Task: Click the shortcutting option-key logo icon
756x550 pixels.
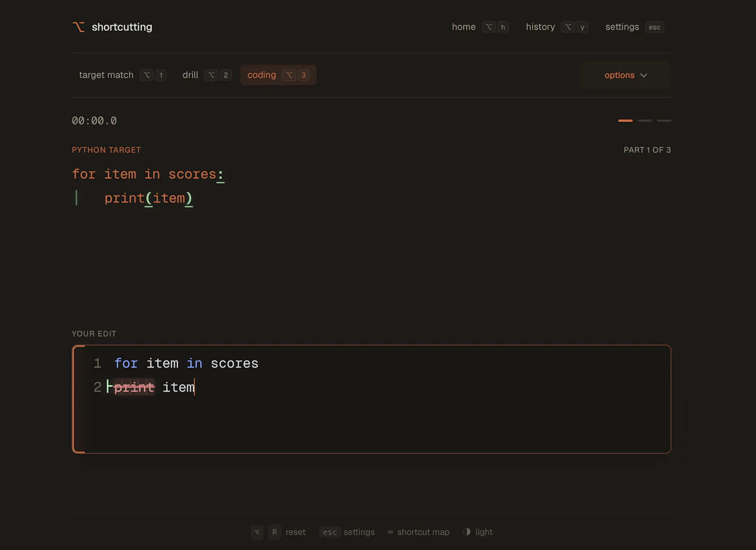Action: point(78,27)
